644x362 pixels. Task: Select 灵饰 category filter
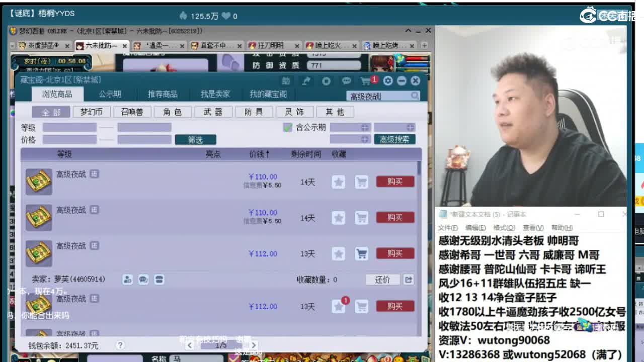click(294, 112)
